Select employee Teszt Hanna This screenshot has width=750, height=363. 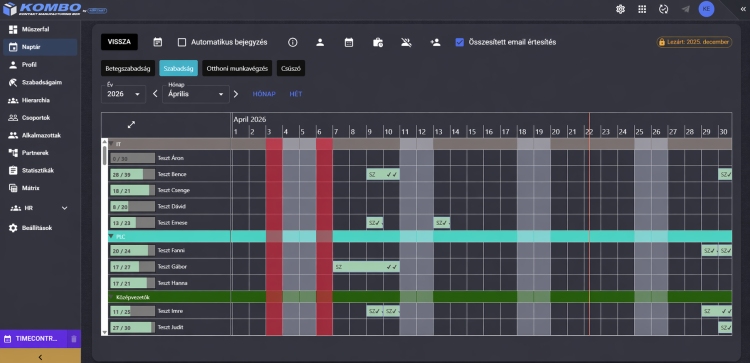click(x=172, y=283)
